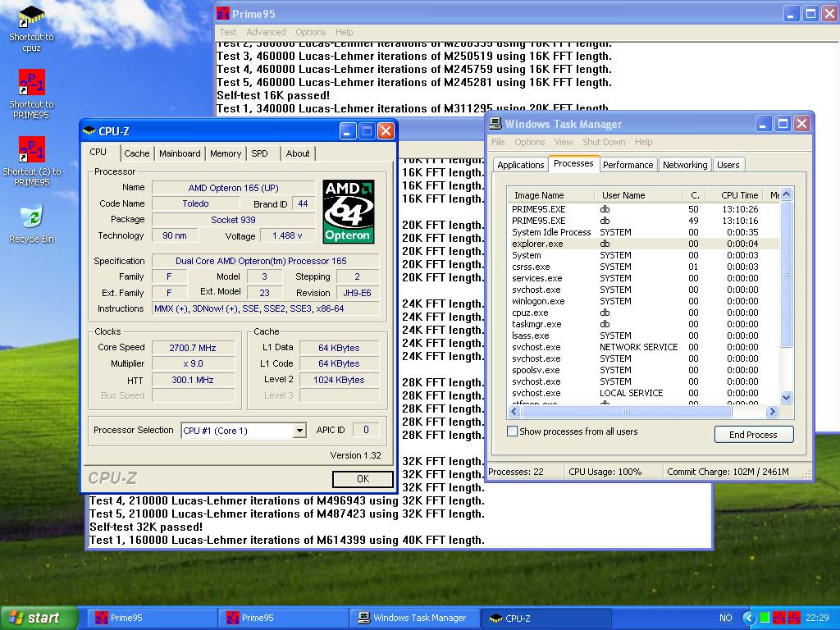Viewport: 840px width, 630px height.
Task: Open Performance tab in Task Manager
Action: click(x=628, y=164)
